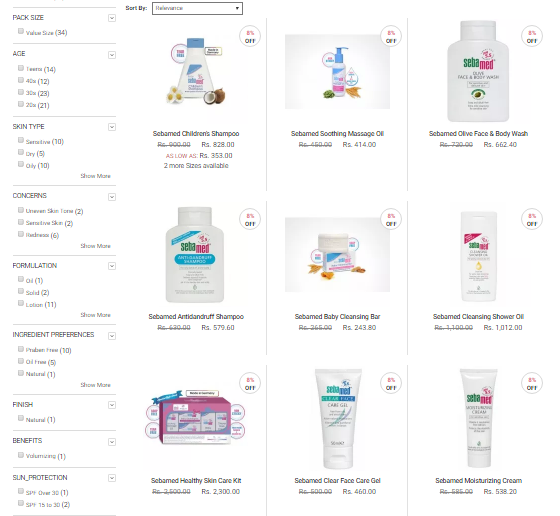Click the 8% OFF badge on Healthy Skin Care Kit
Image resolution: width=560 pixels, height=516 pixels.
click(250, 383)
